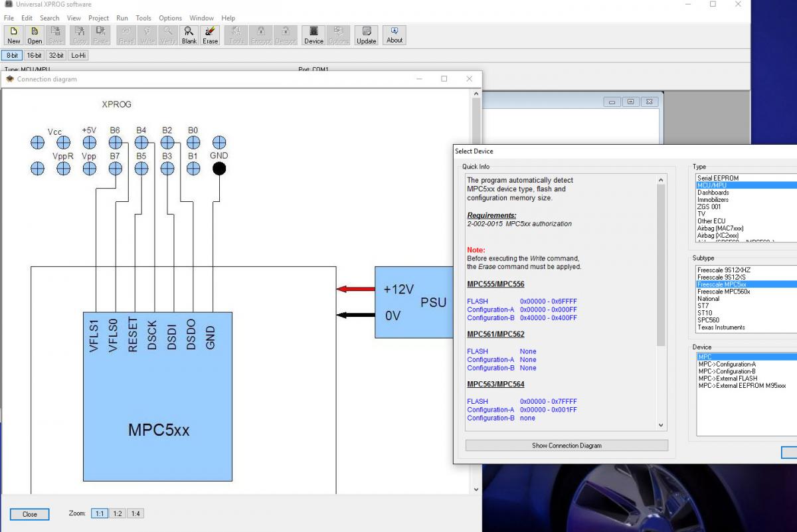Viewport: 797px width, 532px height.
Task: Click Quick Info scrollbar up arrow
Action: tap(661, 180)
